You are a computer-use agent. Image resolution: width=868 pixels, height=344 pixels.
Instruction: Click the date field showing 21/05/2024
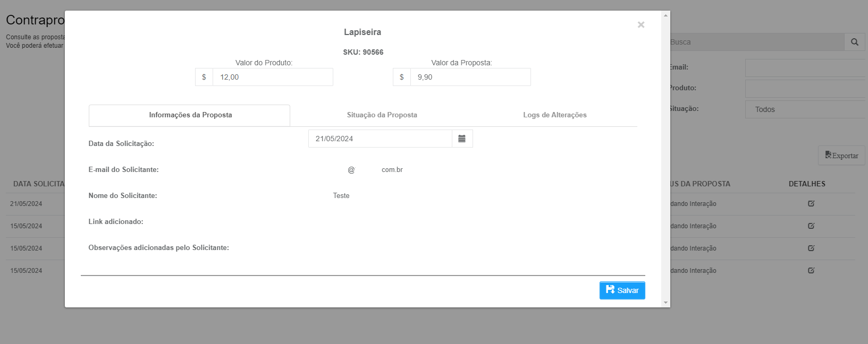point(380,139)
